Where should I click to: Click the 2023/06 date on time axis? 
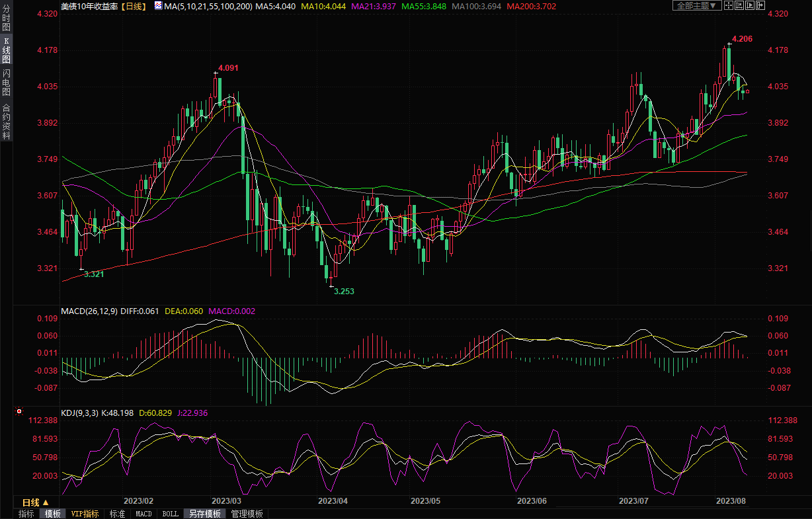532,502
